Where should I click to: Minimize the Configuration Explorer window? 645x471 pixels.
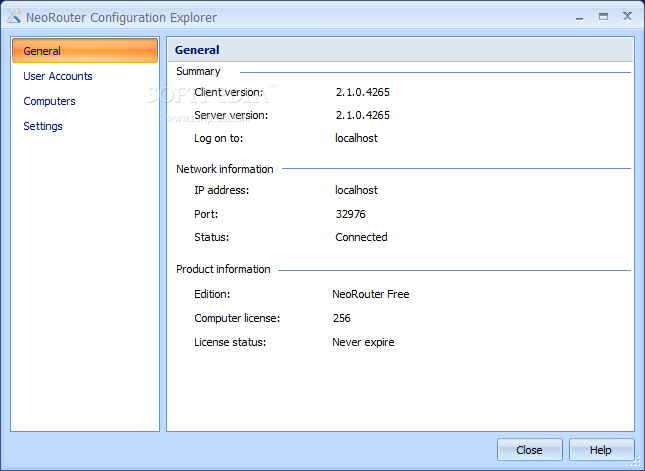(580, 17)
